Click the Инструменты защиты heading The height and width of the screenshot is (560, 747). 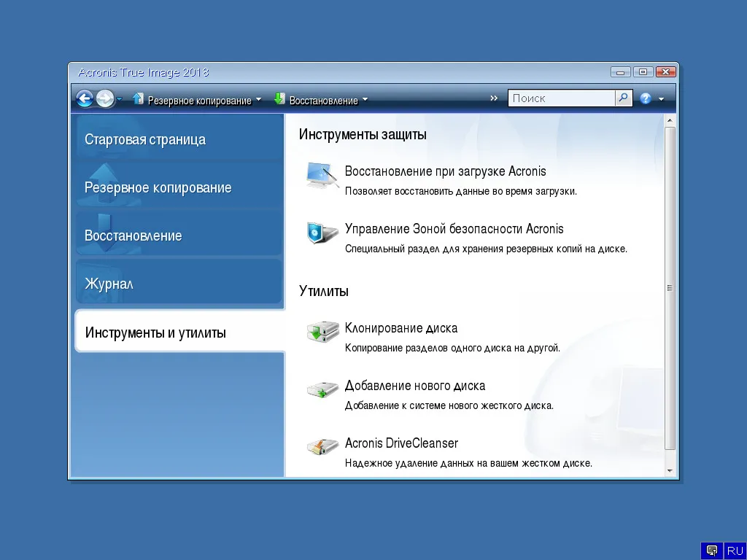(363, 135)
